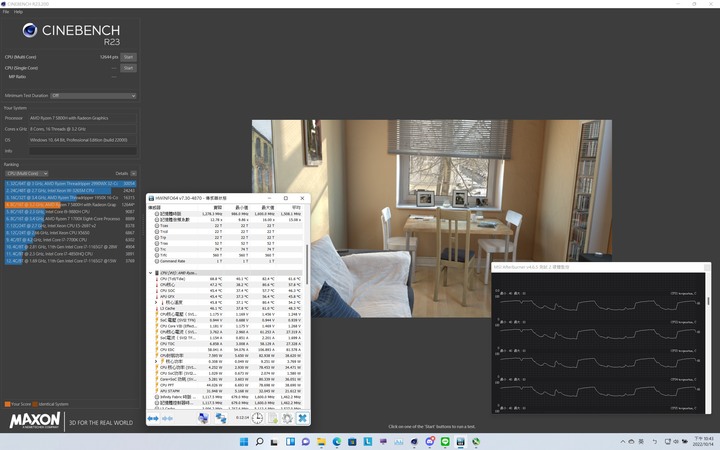Click the MAXON logo at bottom left
720x450 pixels.
[x=35, y=420]
